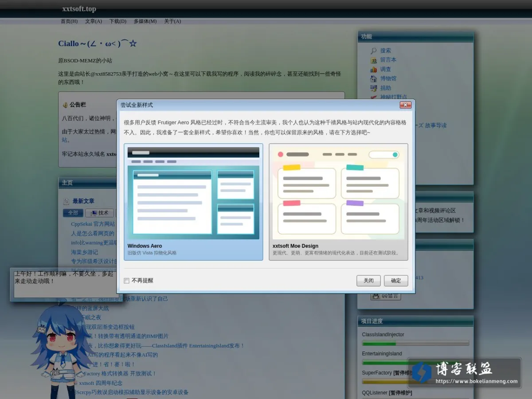Click the ClassIslandInjector project label
This screenshot has width=532, height=399.
click(x=383, y=335)
